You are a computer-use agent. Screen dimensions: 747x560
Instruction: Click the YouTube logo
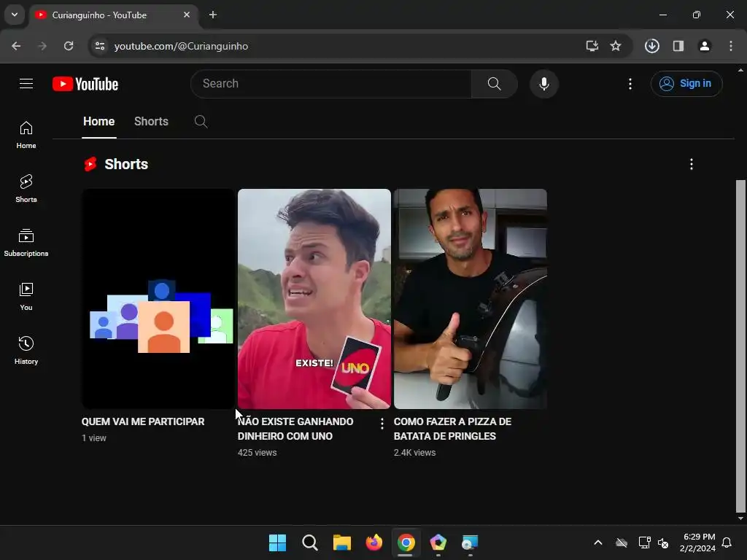(x=85, y=84)
